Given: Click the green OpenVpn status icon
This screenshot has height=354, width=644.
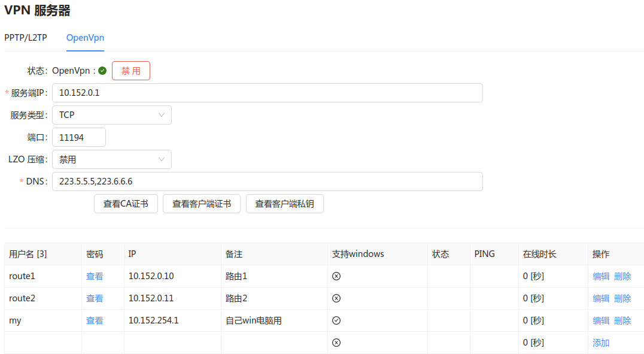Looking at the screenshot, I should pos(102,71).
